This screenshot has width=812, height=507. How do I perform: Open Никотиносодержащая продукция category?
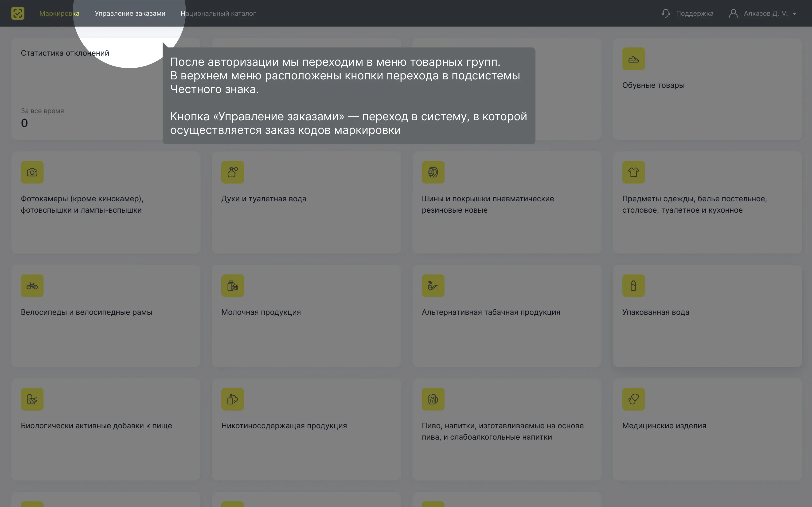coord(284,425)
